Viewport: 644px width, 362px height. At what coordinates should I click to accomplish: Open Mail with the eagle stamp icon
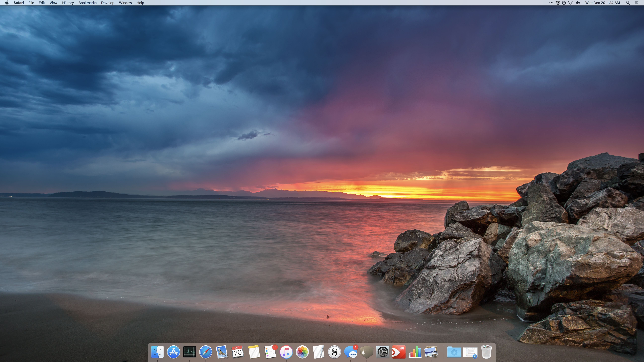(222, 352)
